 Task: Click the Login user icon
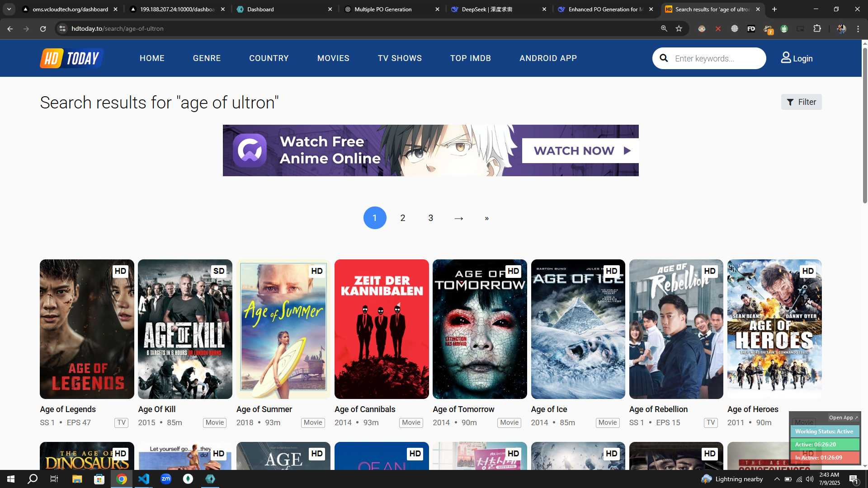(786, 58)
